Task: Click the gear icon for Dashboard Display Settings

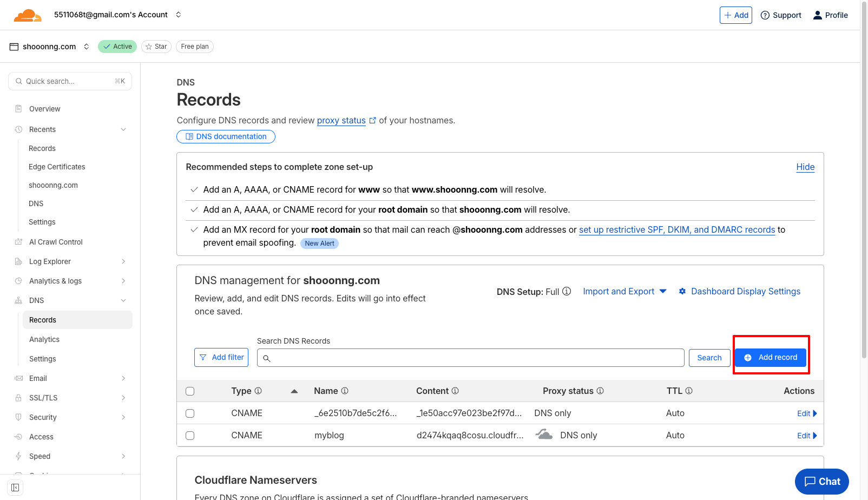Action: [682, 291]
